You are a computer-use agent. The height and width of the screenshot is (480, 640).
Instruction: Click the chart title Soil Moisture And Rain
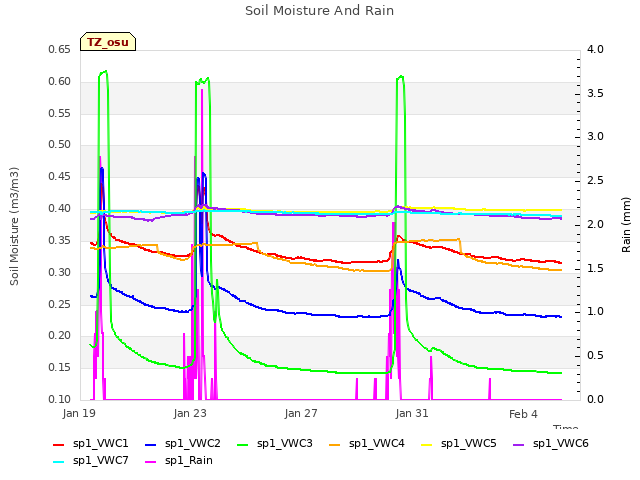[320, 11]
